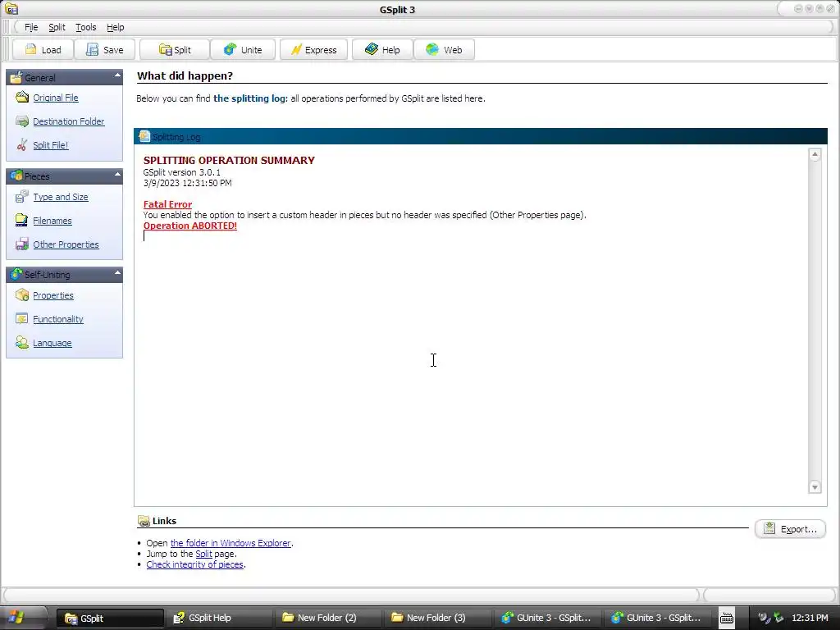The image size is (840, 630).
Task: Click the on-screen keyboard tray icon
Action: click(x=727, y=618)
